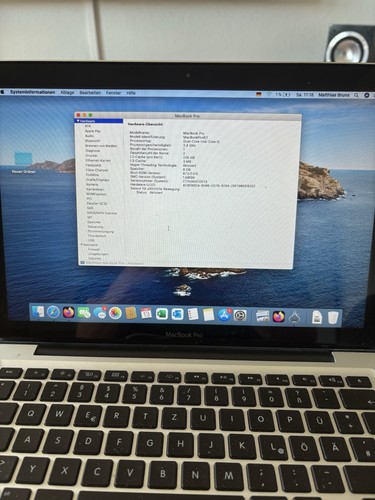The height and width of the screenshot is (500, 375).
Task: Click the Prozessorgeschwindigkeit value 2,4 GHz
Action: [x=189, y=145]
